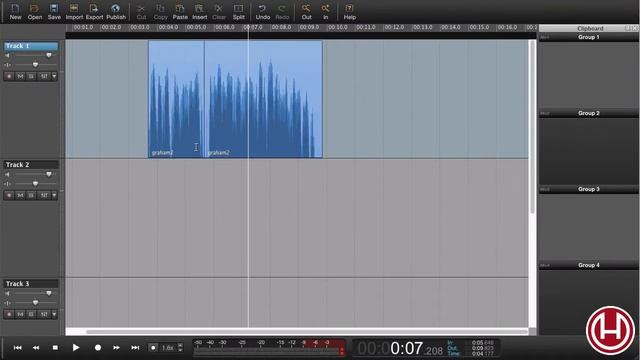The height and width of the screenshot is (360, 640).
Task: Select the Track 2 name label
Action: 31,165
